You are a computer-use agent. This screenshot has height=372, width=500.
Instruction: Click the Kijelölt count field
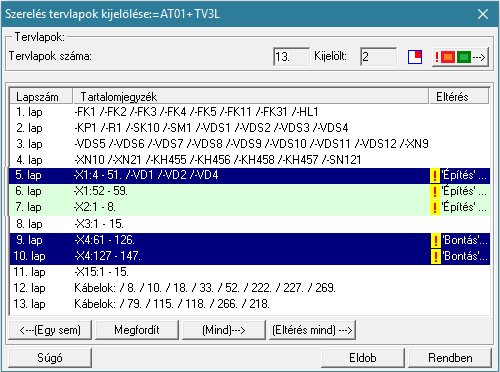(379, 57)
